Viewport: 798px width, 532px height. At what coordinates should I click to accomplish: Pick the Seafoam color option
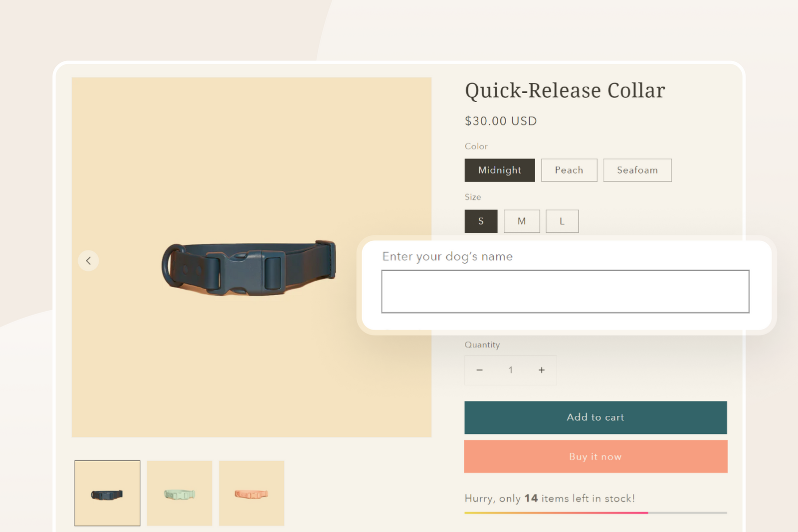pos(637,170)
